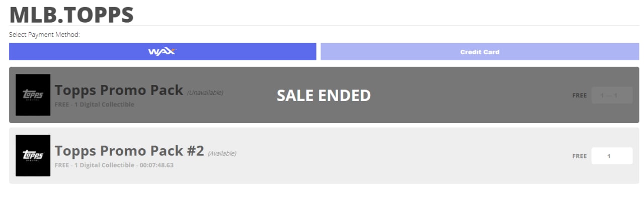Viewport: 644px width, 202px height.
Task: Click the Select Payment Method label
Action: [x=45, y=35]
